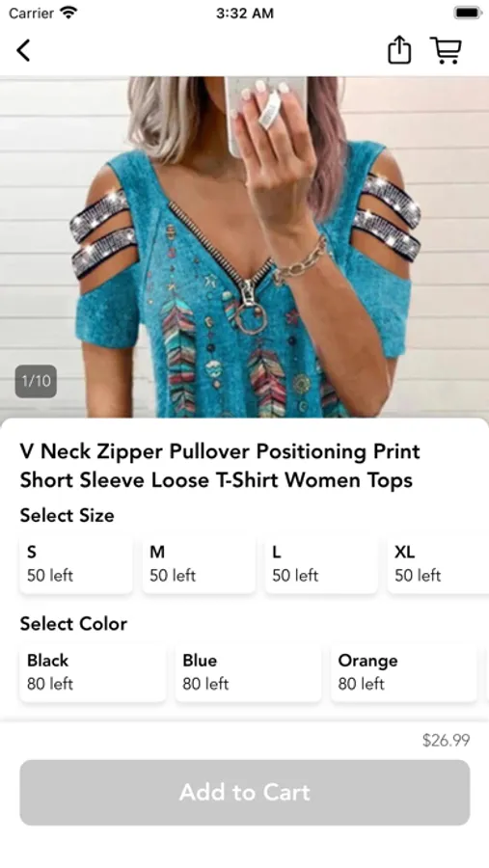Tap the Select Size heading

(67, 515)
